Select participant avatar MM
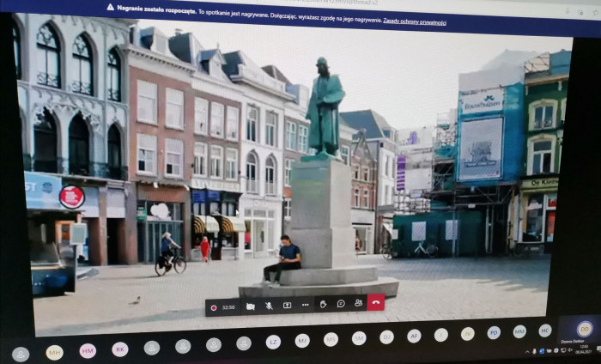The image size is (601, 364). coord(519,331)
